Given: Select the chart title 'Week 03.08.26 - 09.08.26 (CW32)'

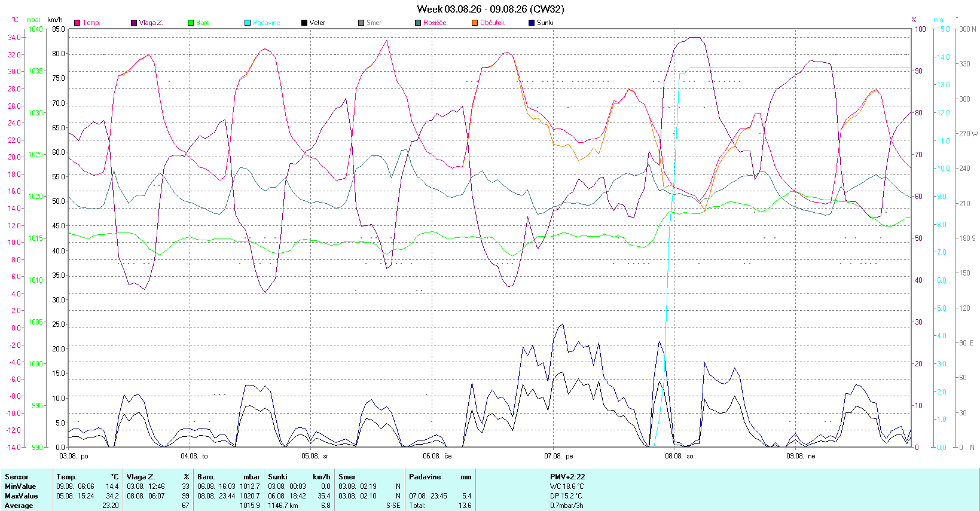Looking at the screenshot, I should 490,9.
